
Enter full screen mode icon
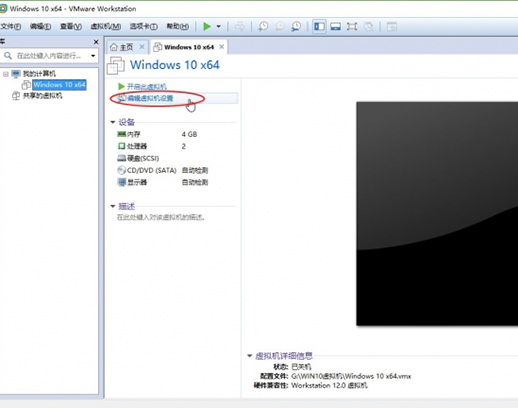click(x=352, y=26)
